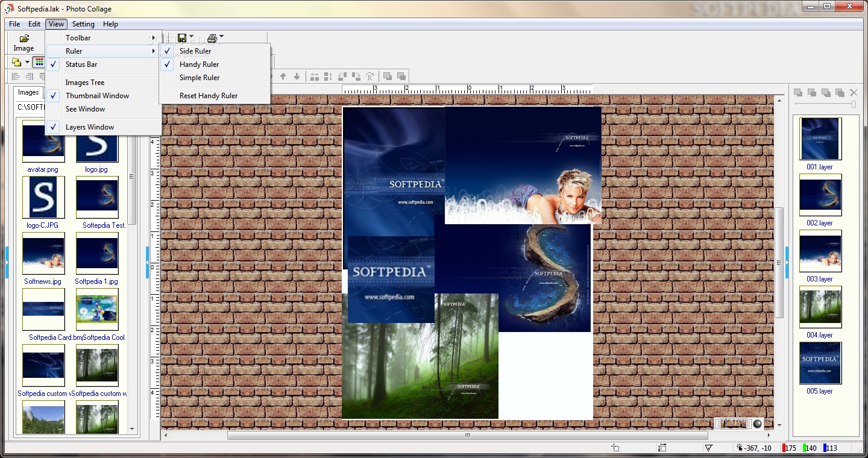Click the green channel swatch in the status bar
The image size is (868, 458).
click(805, 448)
